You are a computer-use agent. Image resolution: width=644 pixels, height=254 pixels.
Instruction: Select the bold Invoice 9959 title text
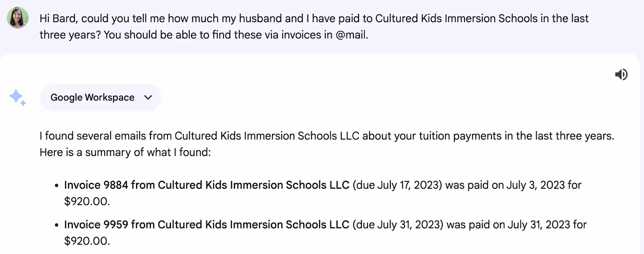pyautogui.click(x=206, y=225)
